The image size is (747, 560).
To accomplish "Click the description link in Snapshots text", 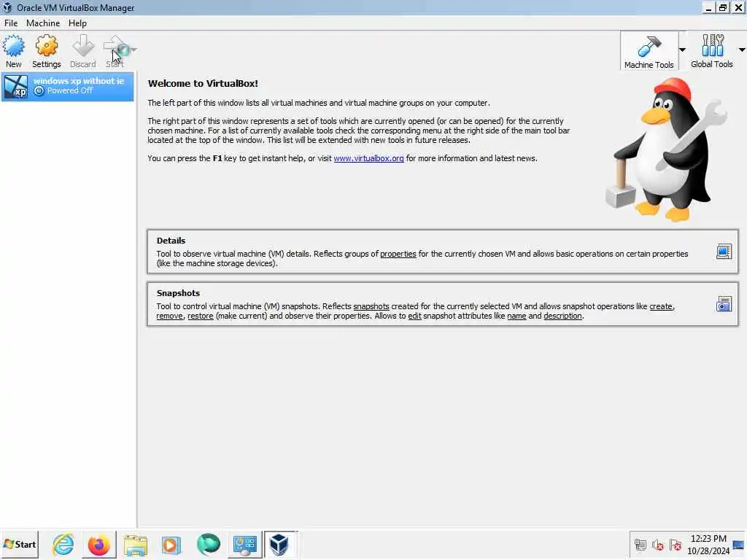I will click(562, 316).
